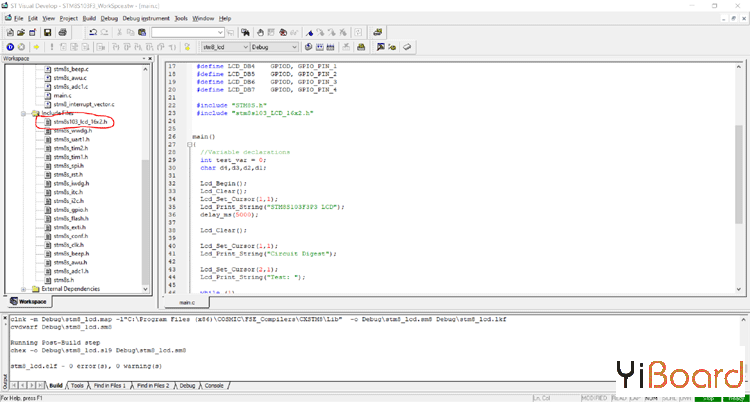
Task: Open the View menu
Action: (49, 18)
